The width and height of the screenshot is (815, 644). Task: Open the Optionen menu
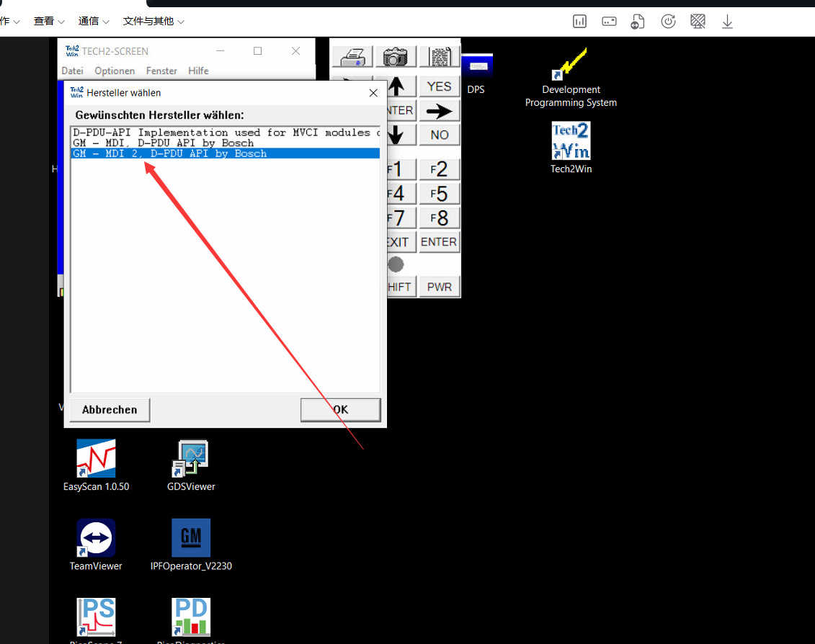[115, 71]
